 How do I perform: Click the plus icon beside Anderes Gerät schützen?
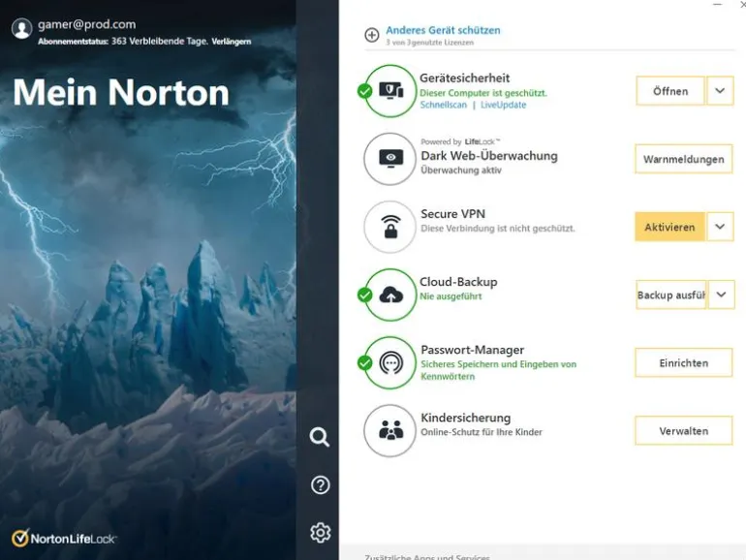372,35
